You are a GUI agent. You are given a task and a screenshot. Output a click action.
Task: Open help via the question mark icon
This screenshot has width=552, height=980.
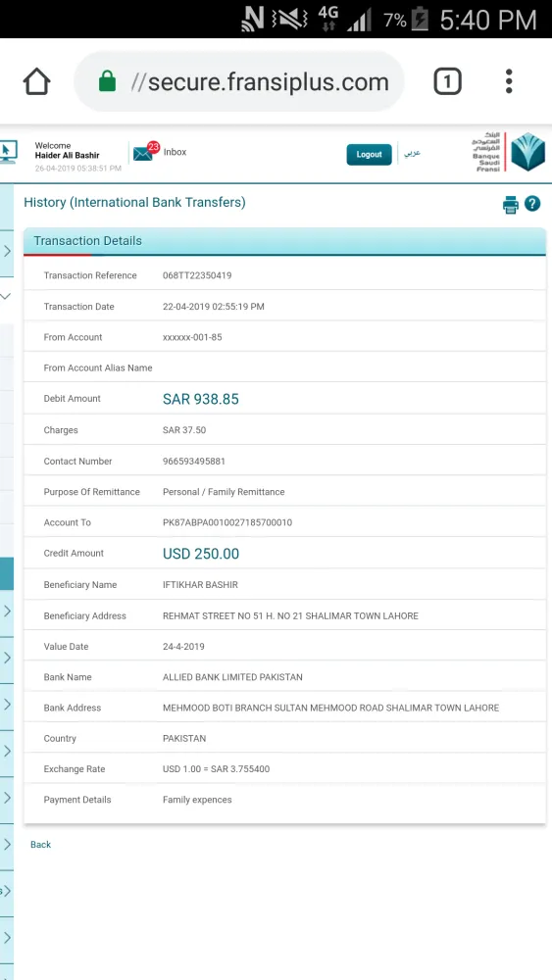pos(532,204)
